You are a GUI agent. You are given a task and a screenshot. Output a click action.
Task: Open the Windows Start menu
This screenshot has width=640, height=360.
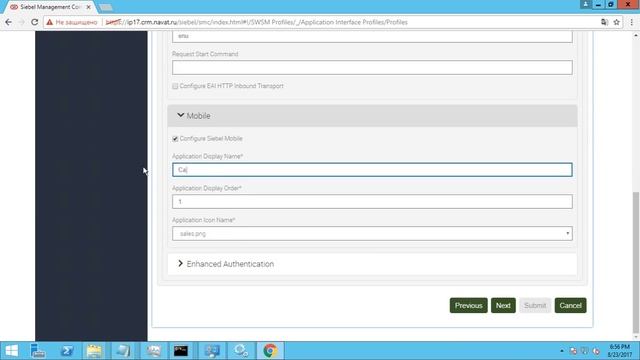tap(11, 351)
